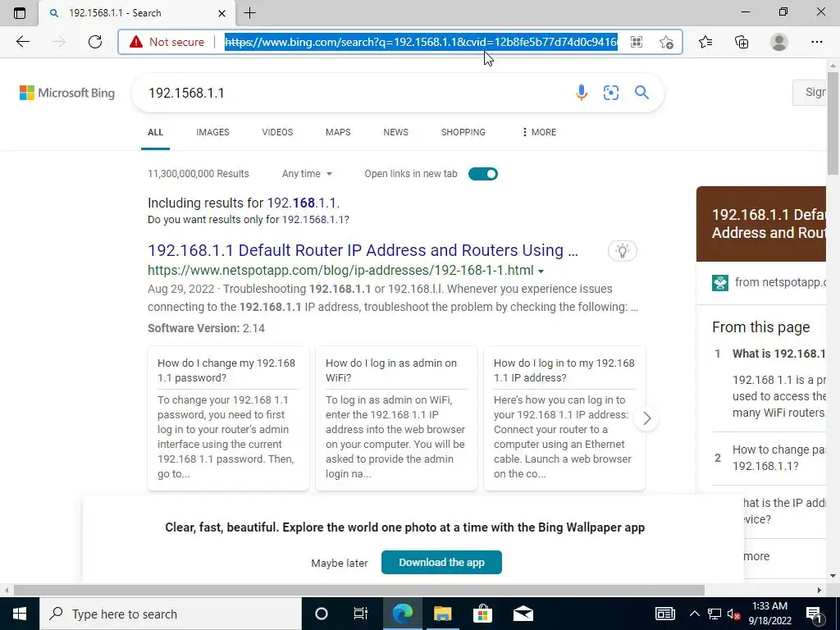Click the netspotapp source icon in sidebar

(720, 282)
